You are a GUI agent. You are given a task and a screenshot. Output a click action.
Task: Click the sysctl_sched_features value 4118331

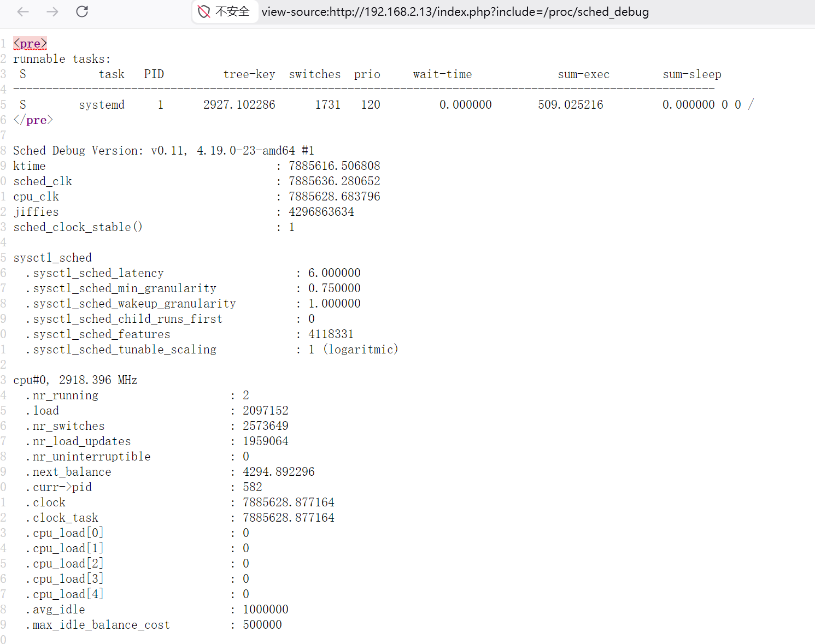(331, 334)
